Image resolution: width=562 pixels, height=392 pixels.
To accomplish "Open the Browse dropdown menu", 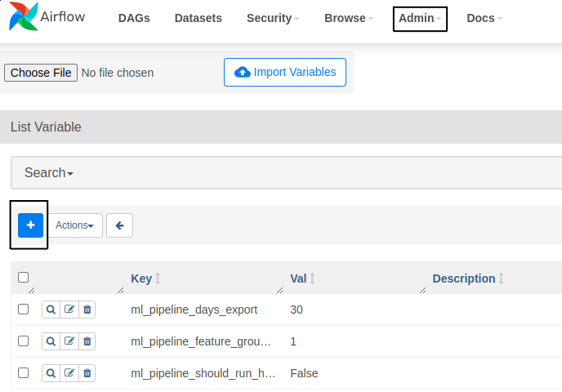I will point(349,18).
